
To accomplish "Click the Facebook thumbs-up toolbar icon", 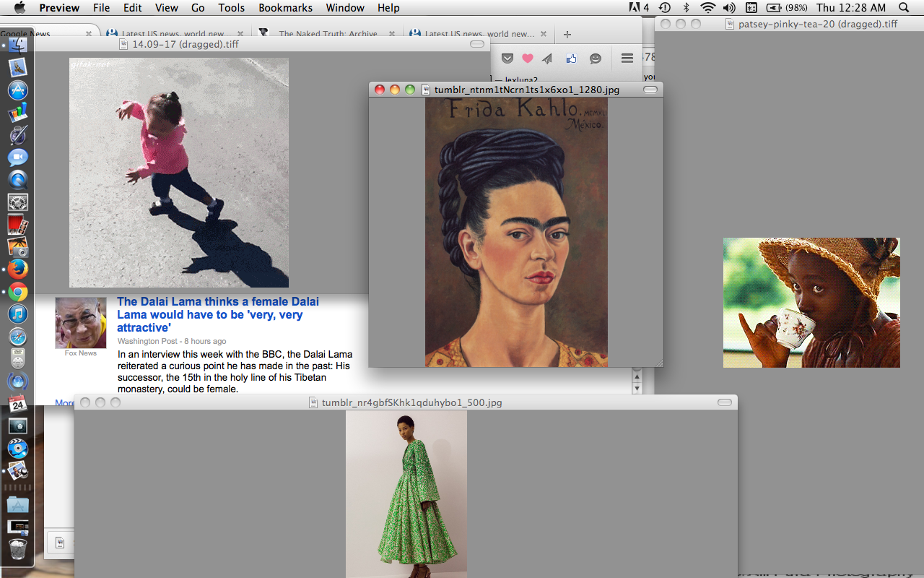I will tap(572, 59).
